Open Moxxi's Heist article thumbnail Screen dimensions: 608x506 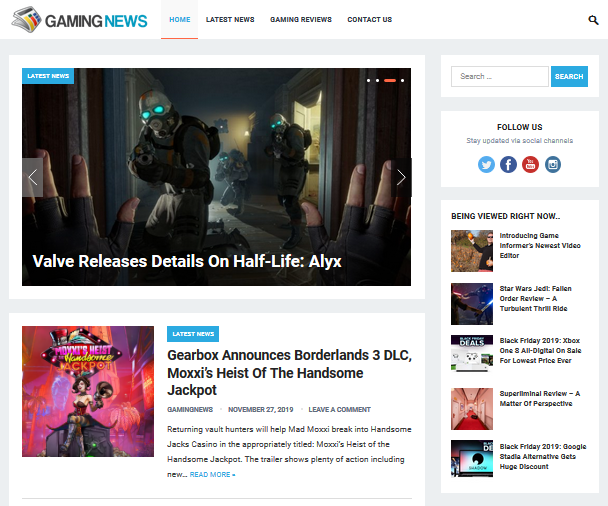click(x=88, y=391)
